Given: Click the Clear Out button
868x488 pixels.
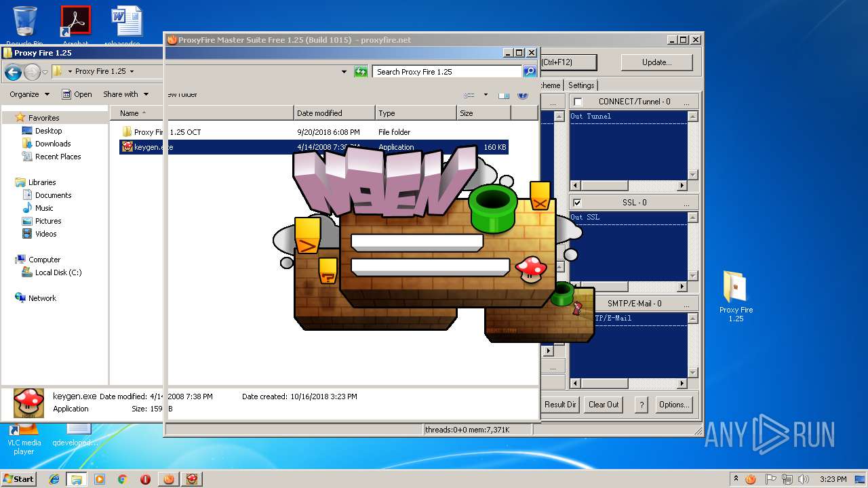Looking at the screenshot, I should [604, 405].
